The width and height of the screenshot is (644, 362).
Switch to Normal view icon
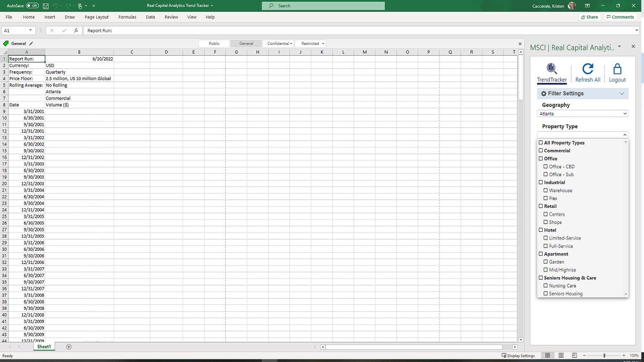[x=547, y=355]
